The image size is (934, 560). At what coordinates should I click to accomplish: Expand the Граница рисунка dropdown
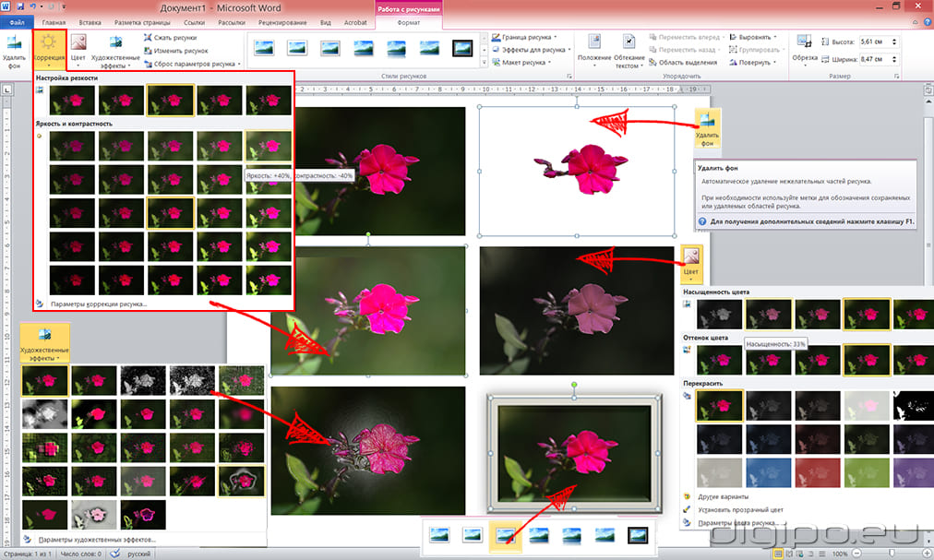coord(526,38)
